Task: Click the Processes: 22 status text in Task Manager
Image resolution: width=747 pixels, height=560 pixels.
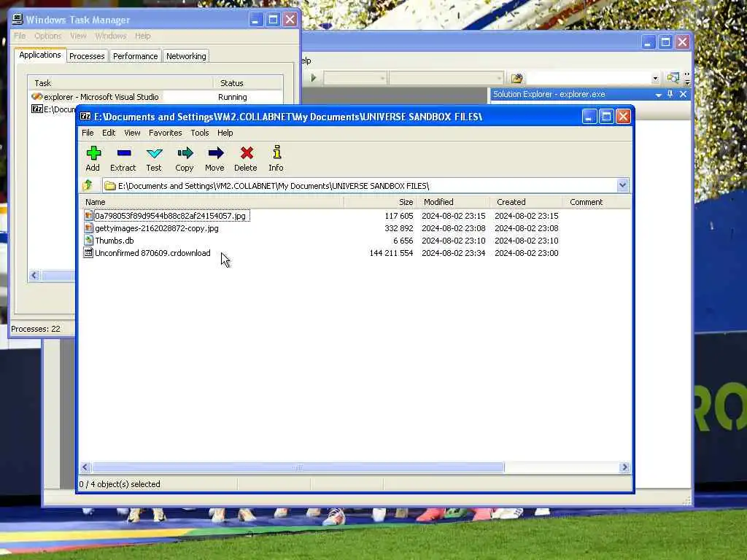Action: tap(36, 329)
